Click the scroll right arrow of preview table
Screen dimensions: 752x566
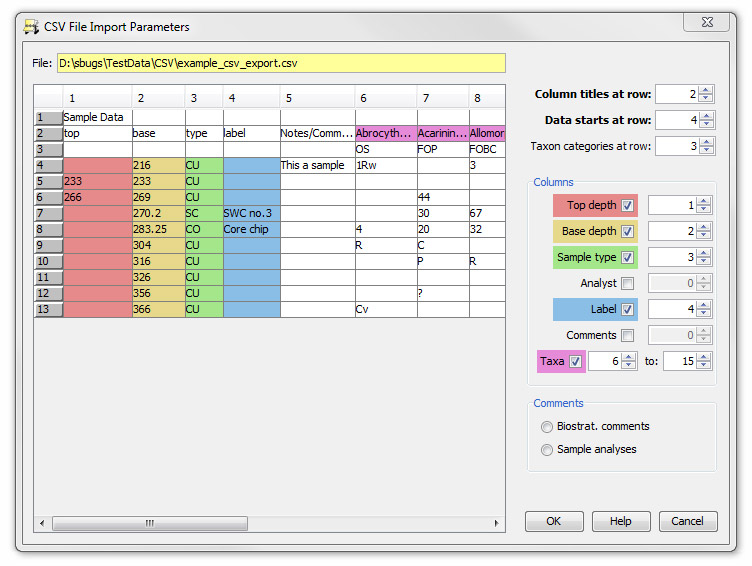tap(496, 523)
